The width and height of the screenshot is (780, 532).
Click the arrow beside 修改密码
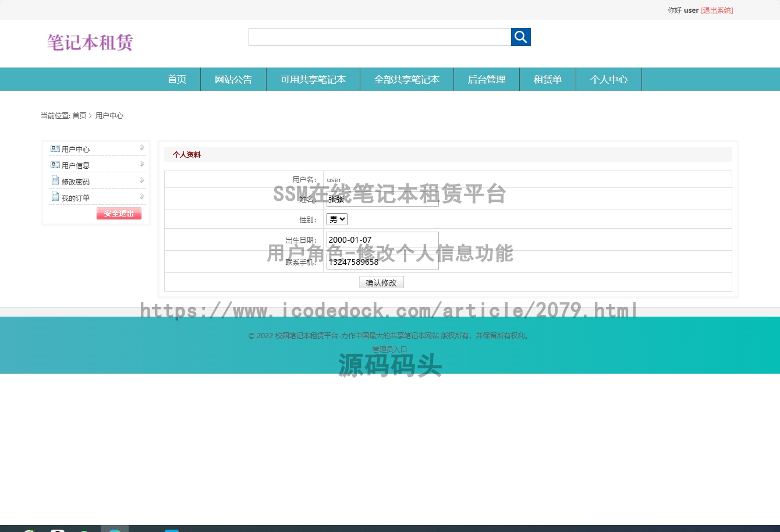tap(142, 180)
